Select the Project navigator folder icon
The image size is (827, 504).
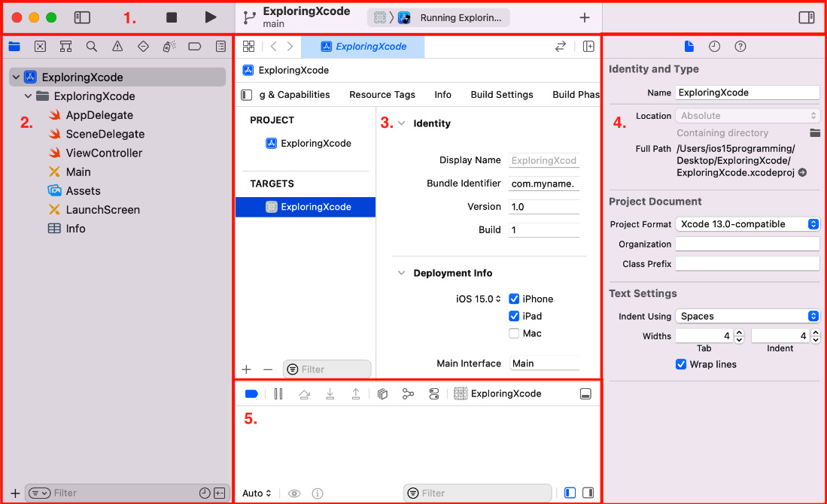pyautogui.click(x=14, y=47)
